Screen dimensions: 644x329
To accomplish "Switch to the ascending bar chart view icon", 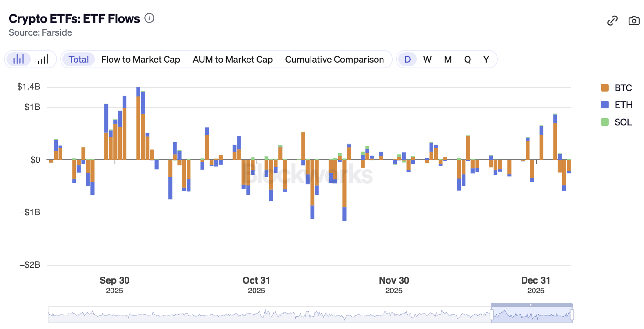I will (43, 59).
